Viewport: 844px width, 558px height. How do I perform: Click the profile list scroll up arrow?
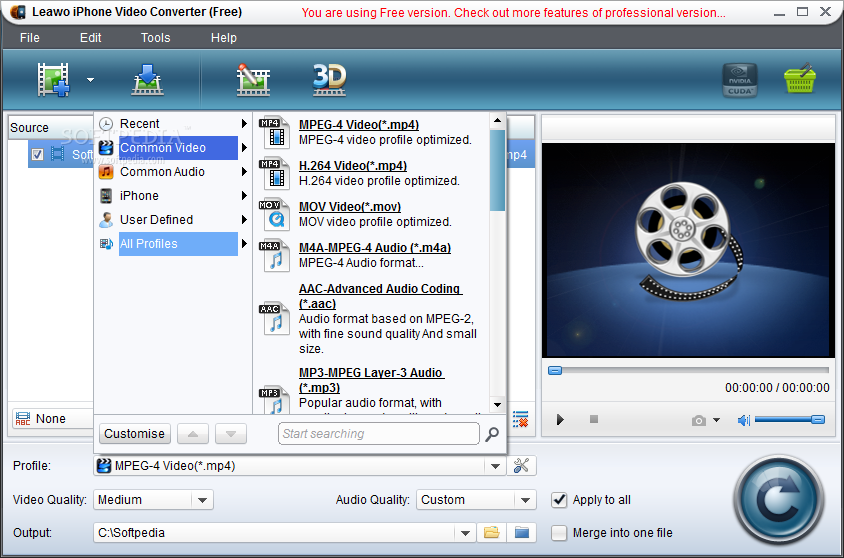497,121
